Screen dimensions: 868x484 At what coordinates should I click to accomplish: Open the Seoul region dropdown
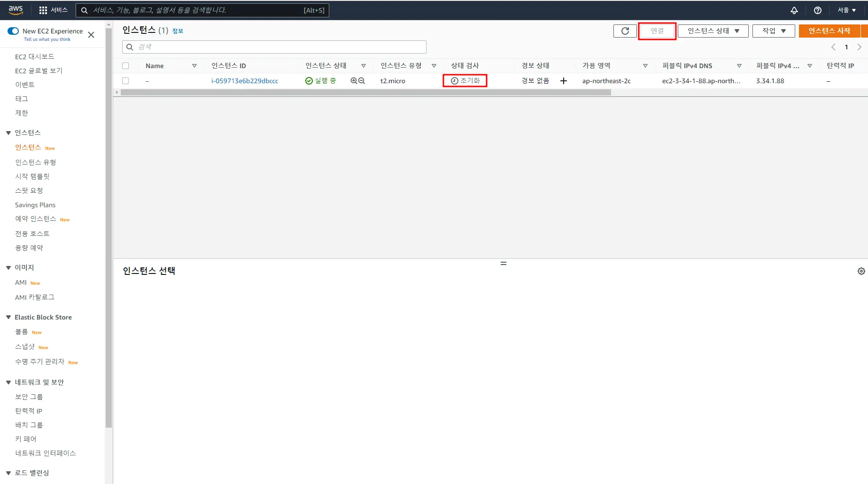(847, 10)
